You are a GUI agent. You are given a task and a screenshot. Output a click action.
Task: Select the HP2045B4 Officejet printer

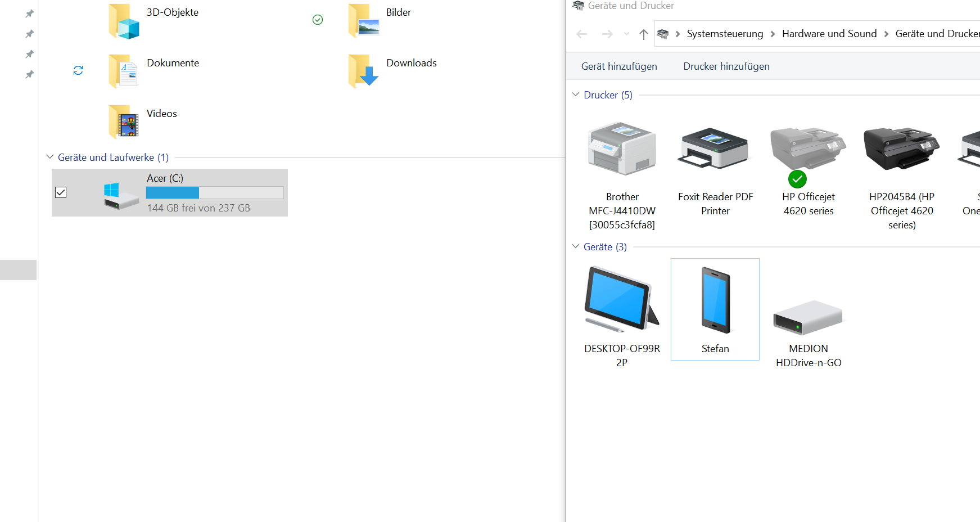(x=901, y=149)
